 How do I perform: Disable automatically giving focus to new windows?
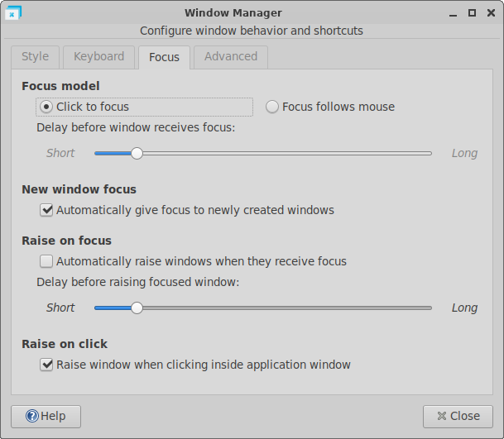point(46,210)
